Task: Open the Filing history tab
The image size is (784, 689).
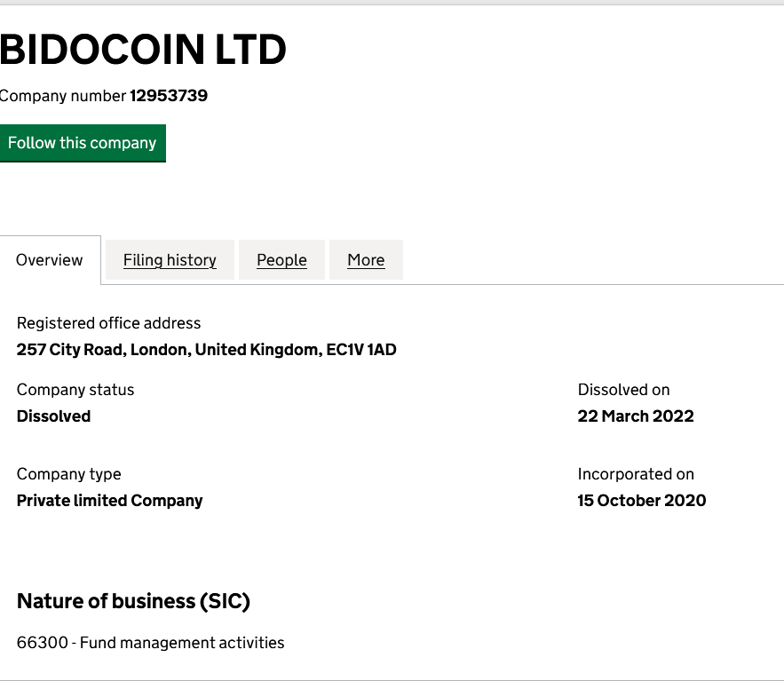Action: pyautogui.click(x=170, y=260)
